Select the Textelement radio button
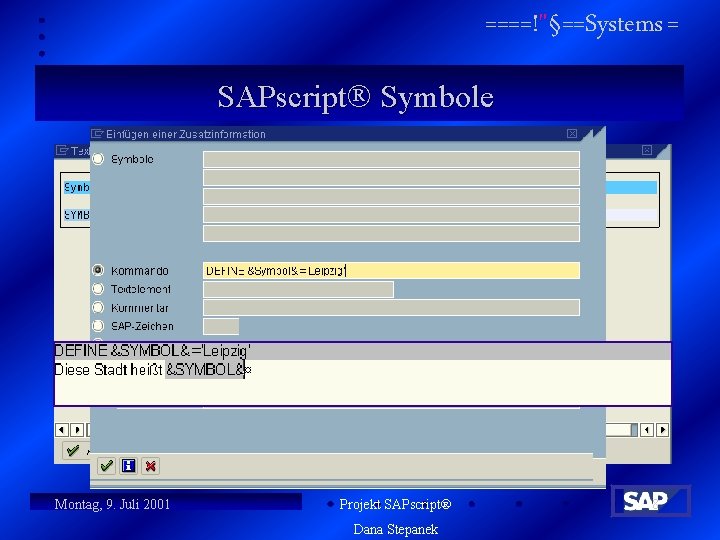This screenshot has height=540, width=720. click(98, 289)
